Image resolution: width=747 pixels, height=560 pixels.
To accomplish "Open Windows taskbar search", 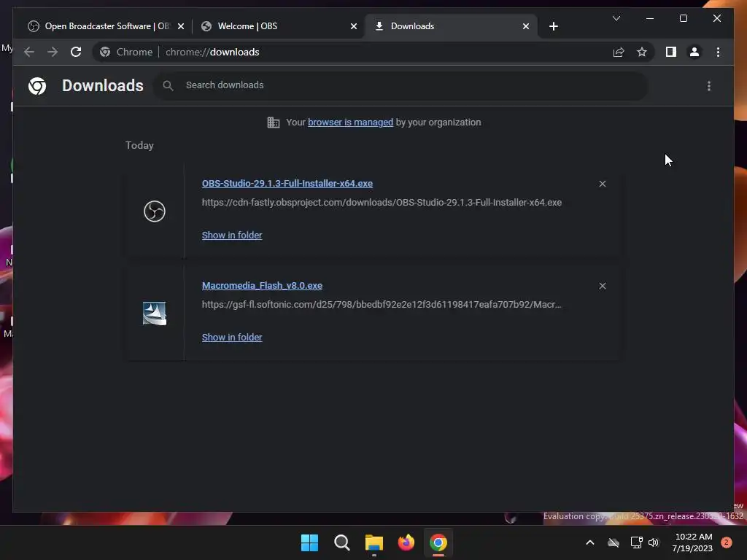I will tap(341, 542).
